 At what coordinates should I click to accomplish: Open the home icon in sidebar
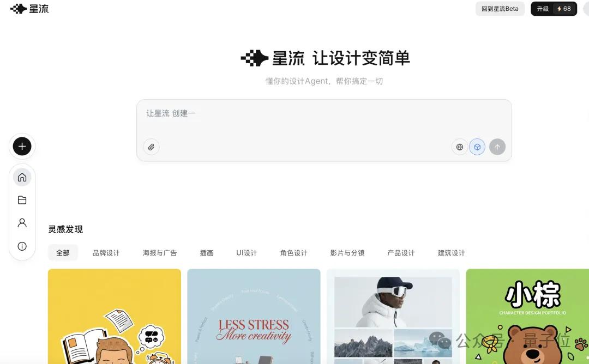coord(22,177)
